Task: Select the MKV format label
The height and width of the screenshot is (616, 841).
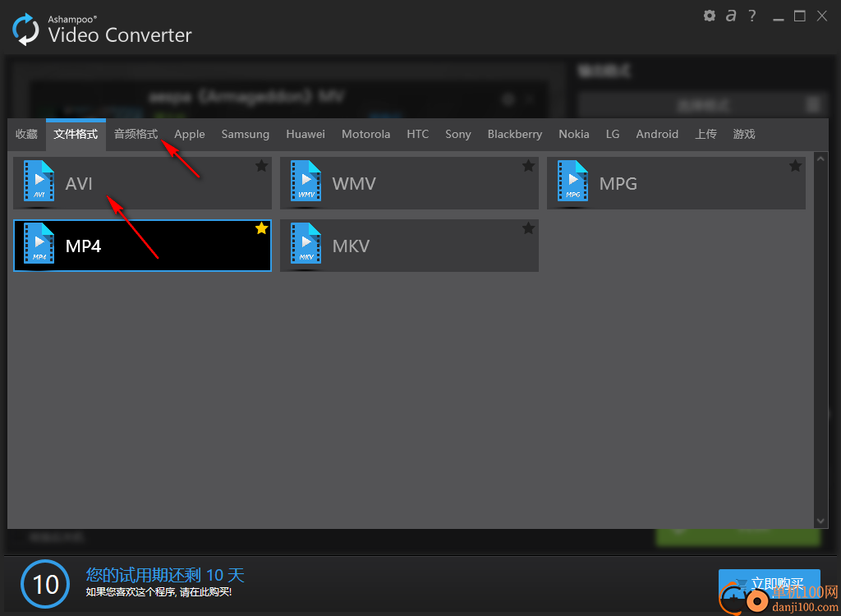Action: coord(351,246)
